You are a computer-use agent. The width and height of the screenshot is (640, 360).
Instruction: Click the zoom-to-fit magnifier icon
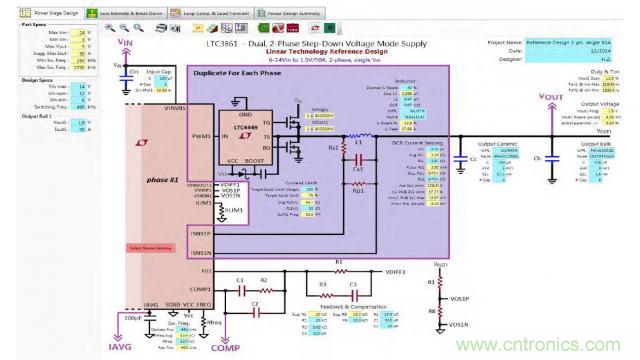click(138, 28)
